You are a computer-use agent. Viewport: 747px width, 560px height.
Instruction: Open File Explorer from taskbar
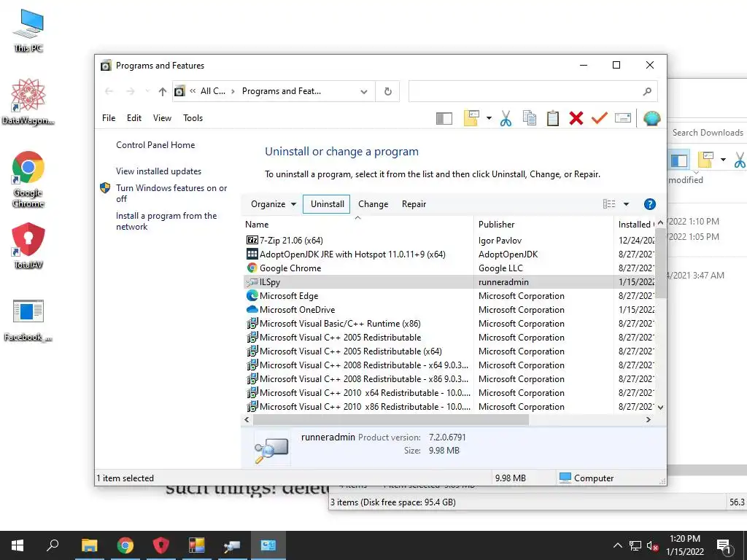[89, 545]
